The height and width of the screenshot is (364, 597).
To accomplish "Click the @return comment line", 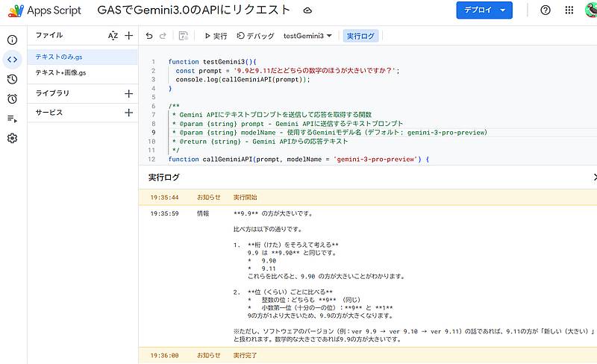I will point(260,141).
